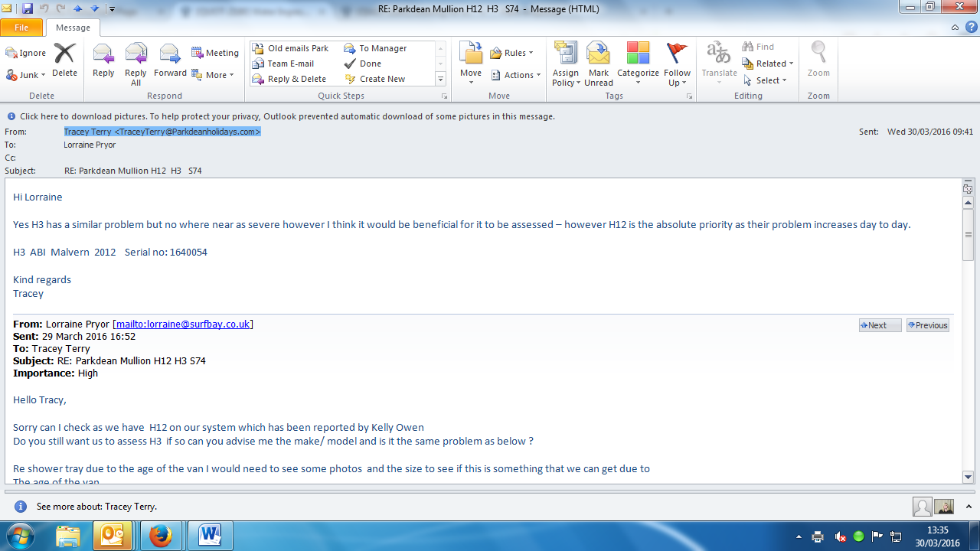This screenshot has height=551, width=980.
Task: Set a Follow Up flag
Action: pyautogui.click(x=677, y=64)
